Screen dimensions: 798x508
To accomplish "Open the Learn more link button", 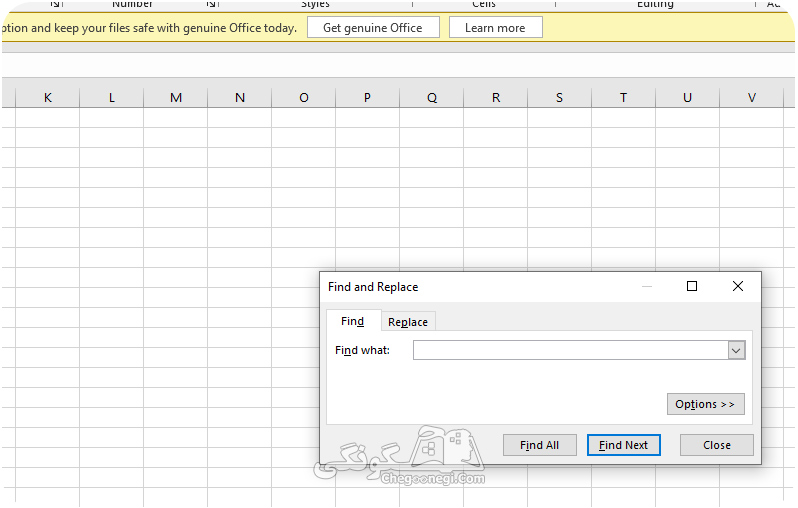I will (x=495, y=27).
